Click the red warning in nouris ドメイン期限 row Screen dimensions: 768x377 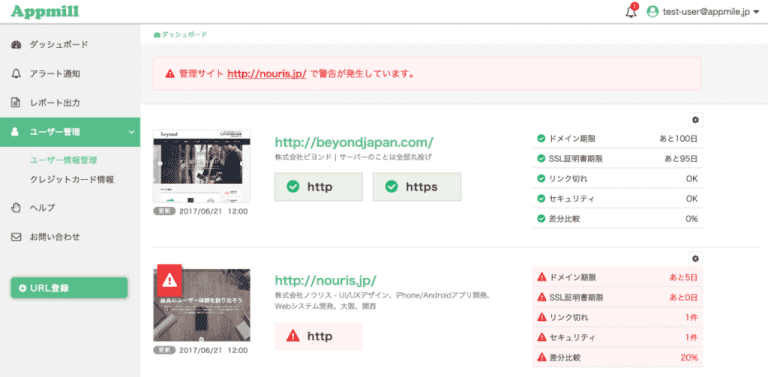tap(542, 277)
